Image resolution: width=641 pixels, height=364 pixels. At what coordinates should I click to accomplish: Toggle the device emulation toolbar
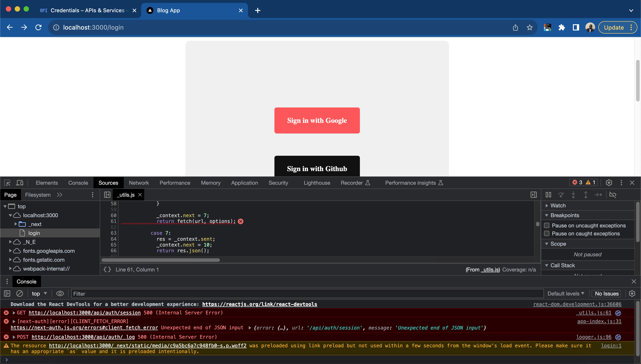20,183
